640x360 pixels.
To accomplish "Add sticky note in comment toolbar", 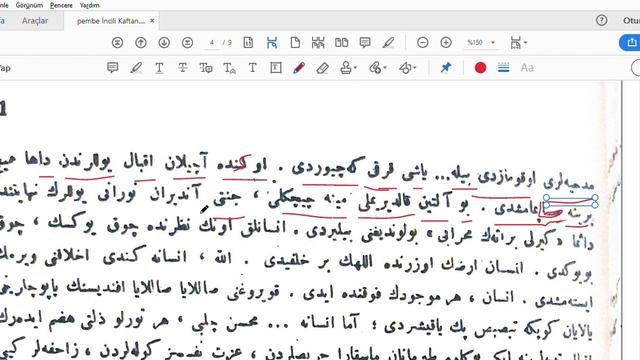I will (113, 68).
